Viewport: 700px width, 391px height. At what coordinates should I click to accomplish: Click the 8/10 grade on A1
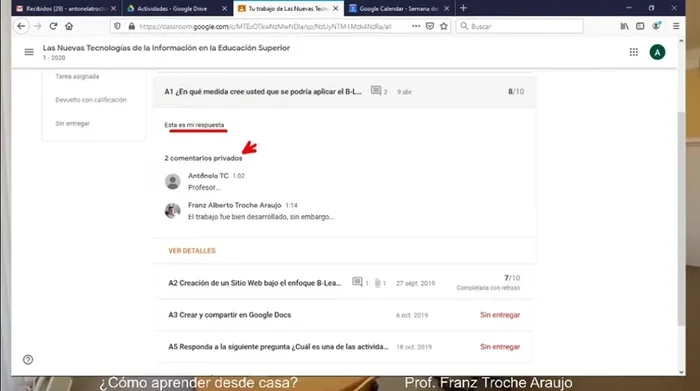516,92
